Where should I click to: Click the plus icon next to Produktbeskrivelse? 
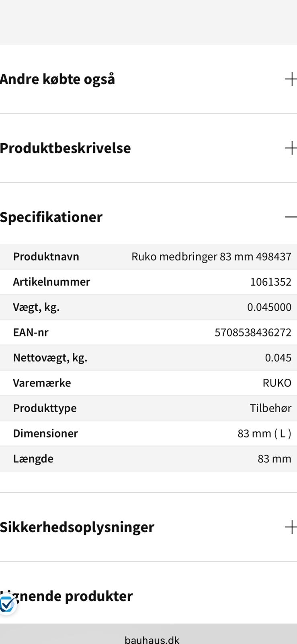coord(290,148)
